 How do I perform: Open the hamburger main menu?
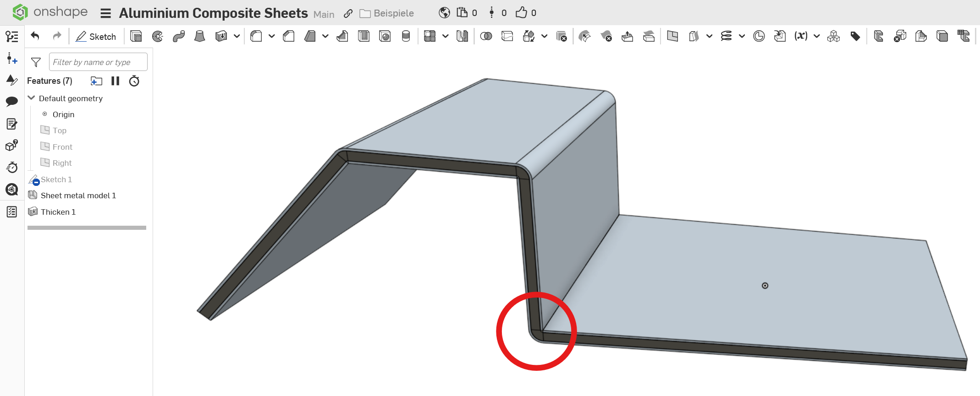coord(106,13)
